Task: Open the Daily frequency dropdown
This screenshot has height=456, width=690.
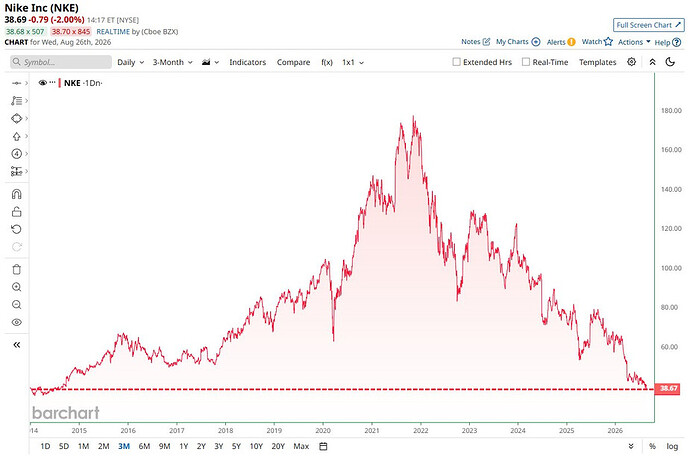Action: pyautogui.click(x=131, y=63)
